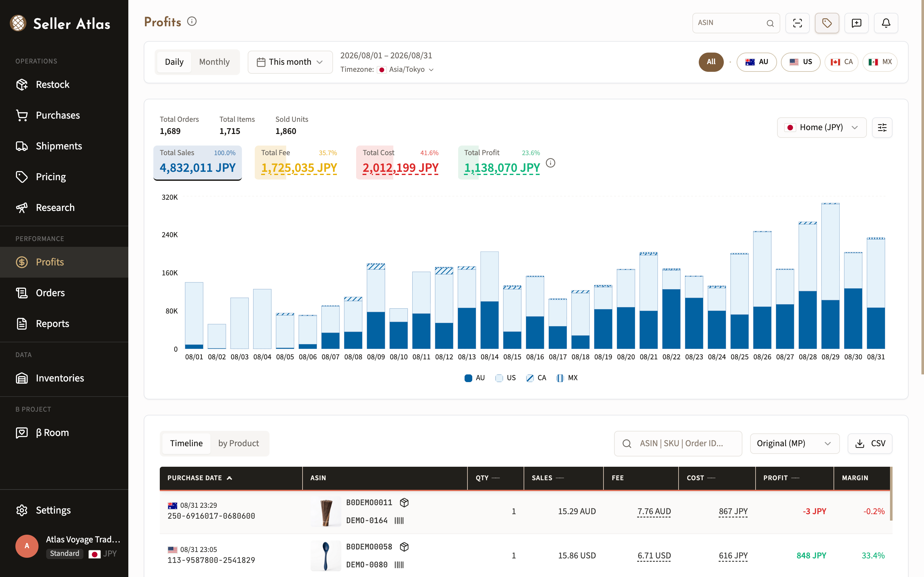Open the price tag icon button
924x577 pixels.
tap(827, 23)
